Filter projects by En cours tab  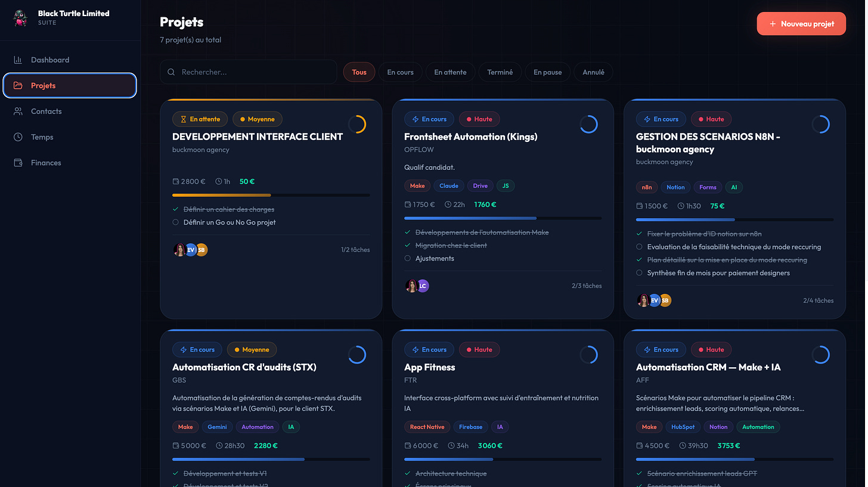pyautogui.click(x=400, y=72)
